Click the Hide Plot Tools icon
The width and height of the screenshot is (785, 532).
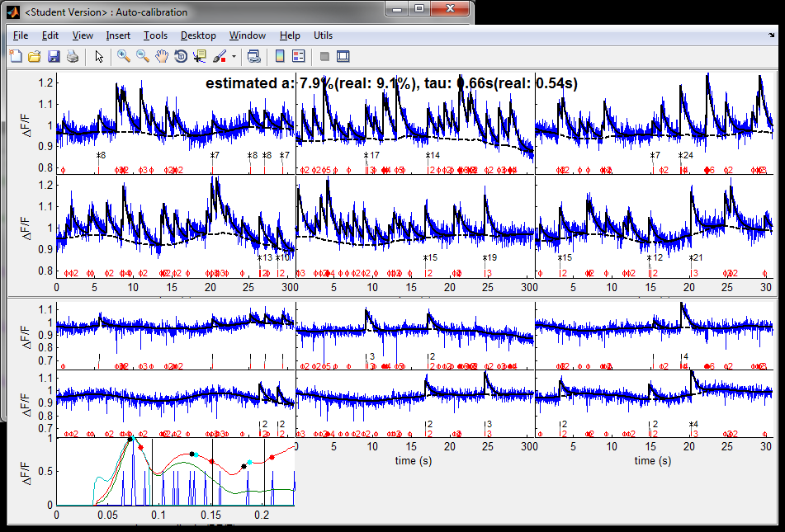click(x=324, y=57)
